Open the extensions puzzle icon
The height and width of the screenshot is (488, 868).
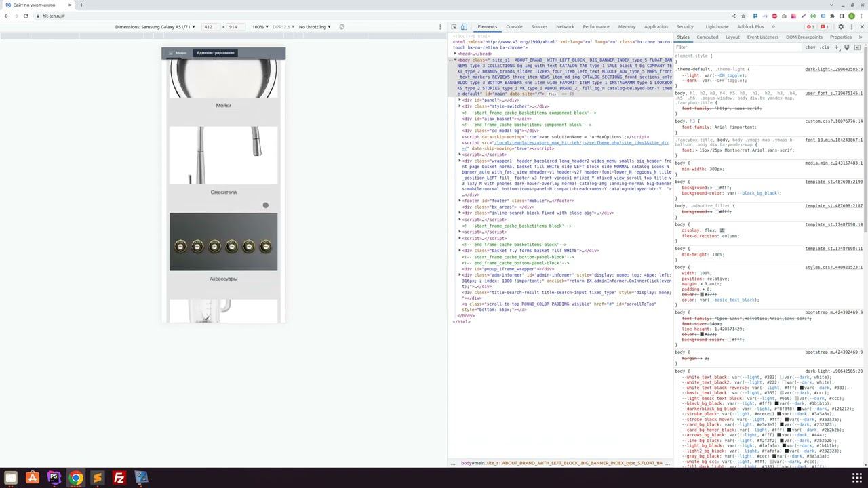coord(832,16)
